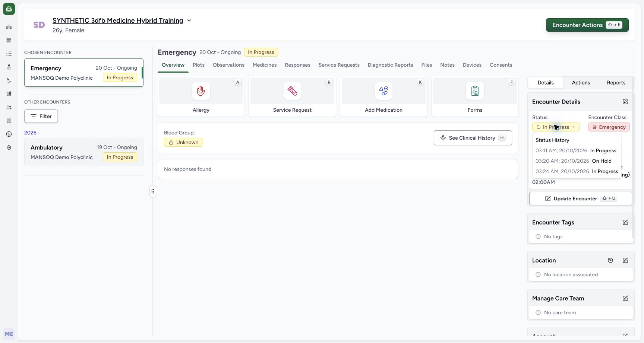
Task: Select the Ambulatory encounter card
Action: [x=84, y=152]
